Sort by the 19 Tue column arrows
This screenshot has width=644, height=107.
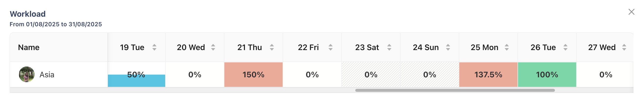tap(154, 47)
